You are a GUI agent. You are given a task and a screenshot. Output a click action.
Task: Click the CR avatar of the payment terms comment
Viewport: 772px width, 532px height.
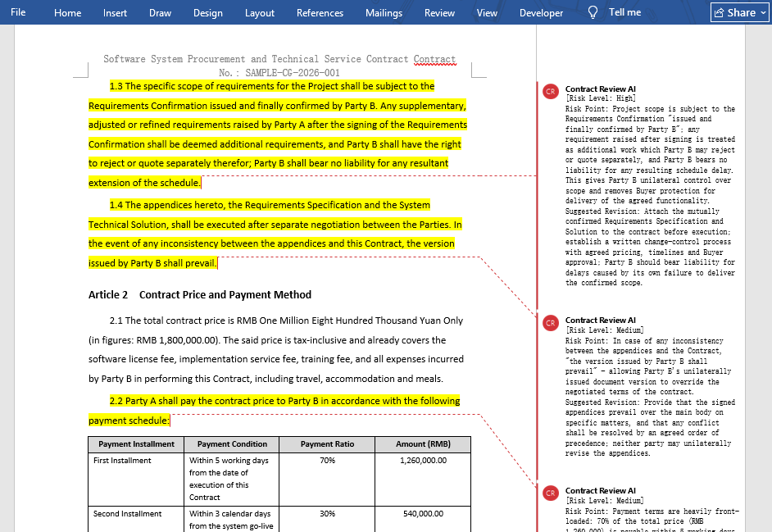(551, 493)
